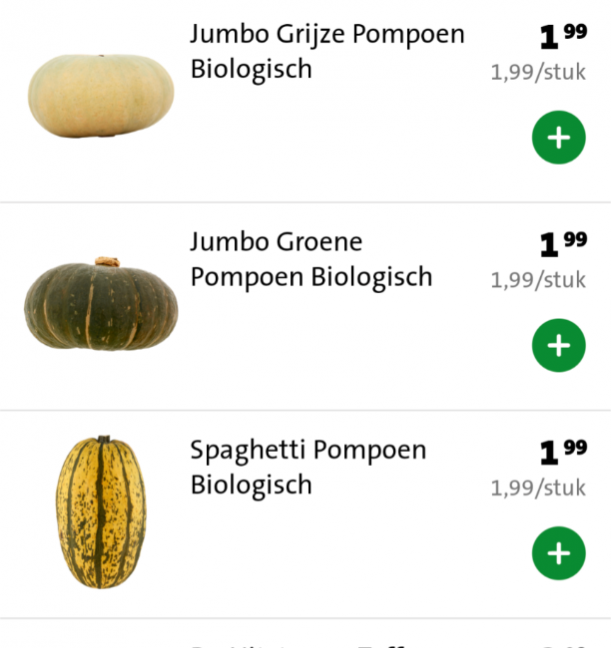
Task: Open the Jumbo Groene Pompoen Biologisch title
Action: pyautogui.click(x=311, y=259)
